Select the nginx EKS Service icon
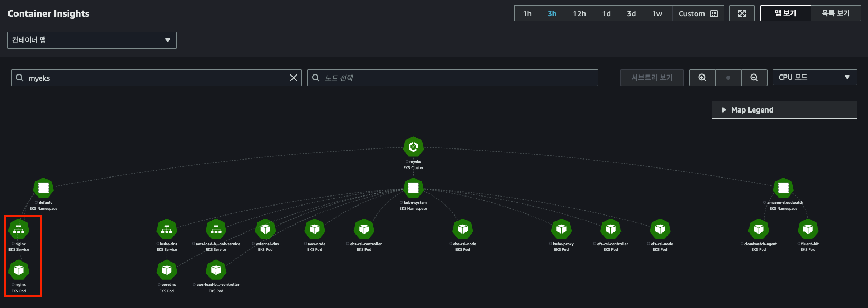Image resolution: width=868 pixels, height=308 pixels. [19, 229]
